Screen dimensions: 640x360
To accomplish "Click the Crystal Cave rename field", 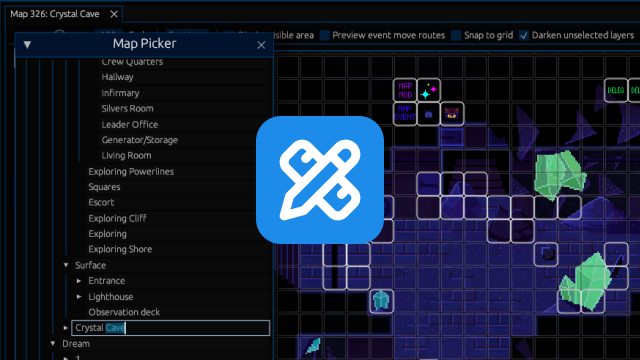I will coord(171,328).
